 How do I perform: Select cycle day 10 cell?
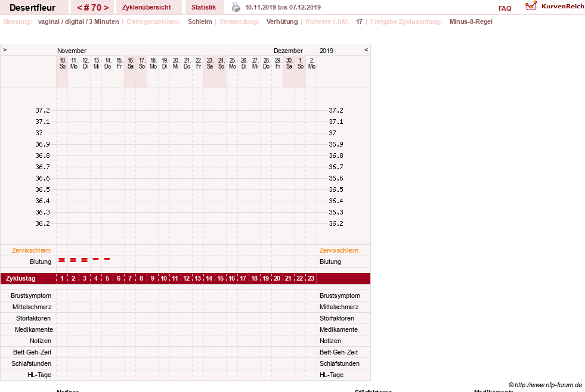164,278
